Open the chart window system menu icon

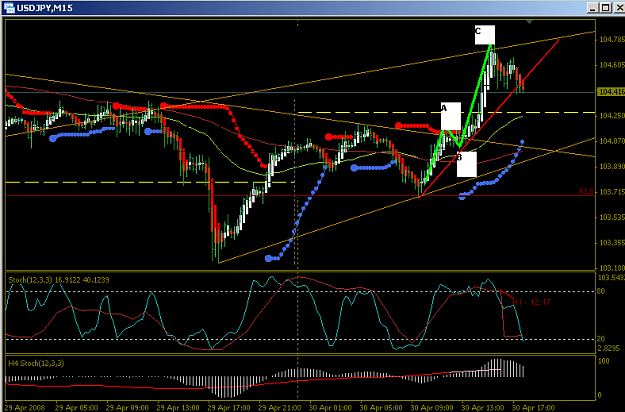pyautogui.click(x=9, y=7)
